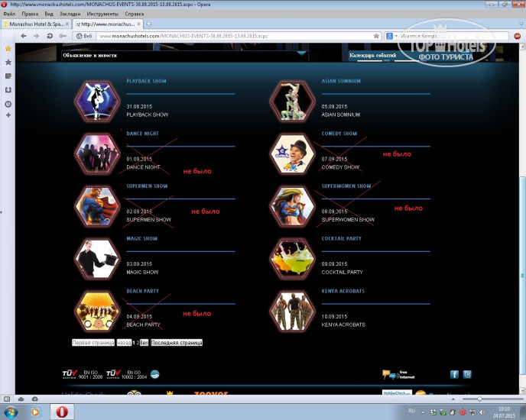Image resolution: width=526 pixels, height=420 pixels.
Task: Select the http://www.monachus... tab
Action: coord(108,24)
